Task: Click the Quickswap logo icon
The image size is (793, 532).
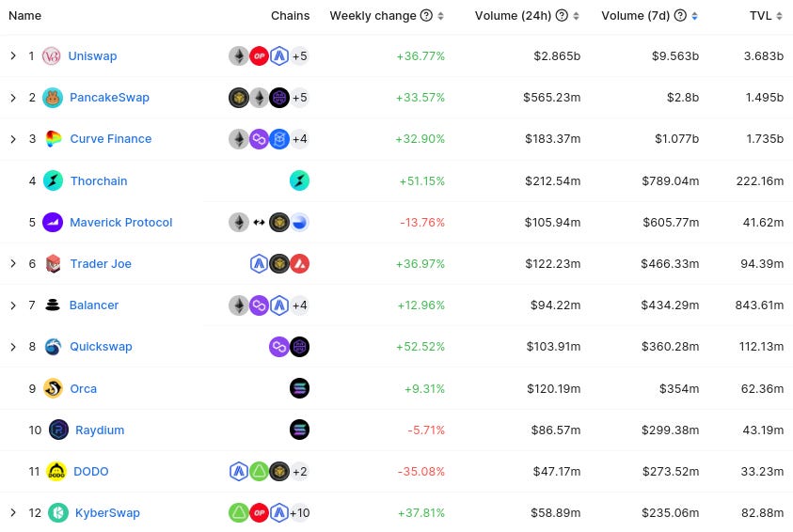Action: (53, 347)
